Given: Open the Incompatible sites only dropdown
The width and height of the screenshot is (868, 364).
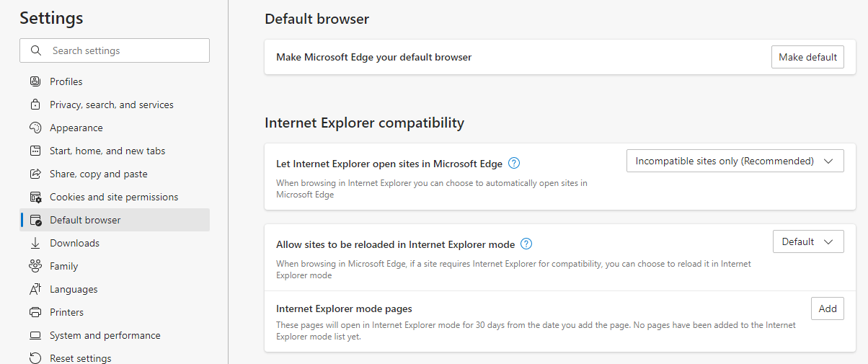Looking at the screenshot, I should coord(735,161).
